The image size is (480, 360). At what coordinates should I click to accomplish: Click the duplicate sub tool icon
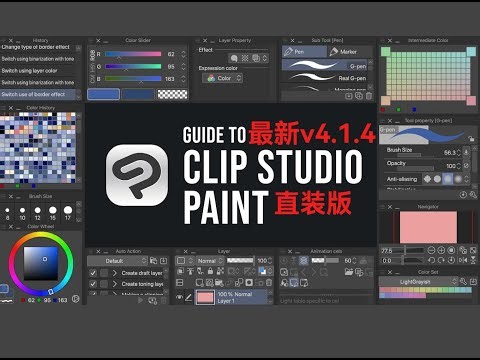coord(359,96)
